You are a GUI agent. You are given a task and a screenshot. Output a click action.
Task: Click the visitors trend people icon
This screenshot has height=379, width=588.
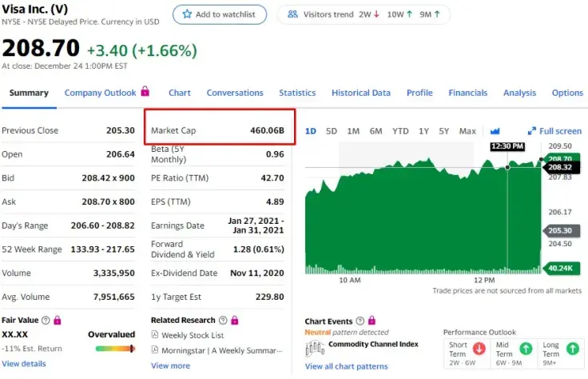tap(292, 14)
